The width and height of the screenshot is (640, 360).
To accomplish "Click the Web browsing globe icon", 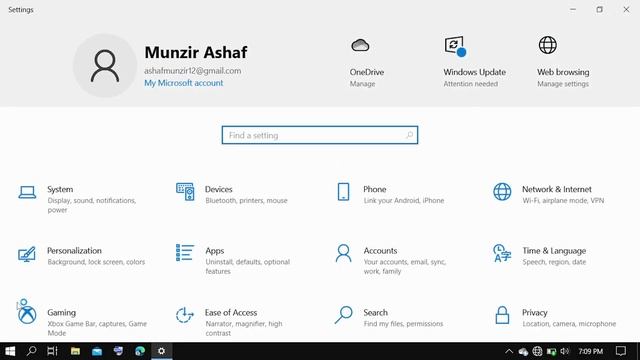I will coord(548,45).
